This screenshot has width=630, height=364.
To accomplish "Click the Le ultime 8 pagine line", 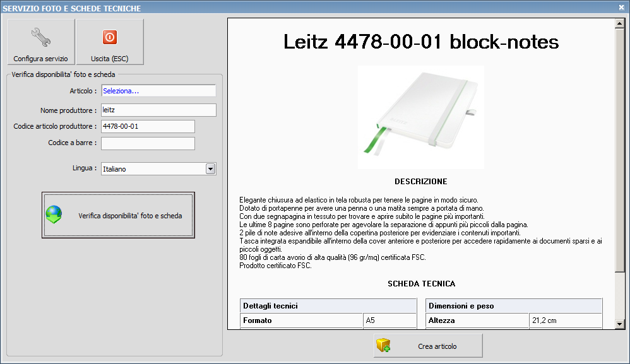I will click(x=384, y=225).
